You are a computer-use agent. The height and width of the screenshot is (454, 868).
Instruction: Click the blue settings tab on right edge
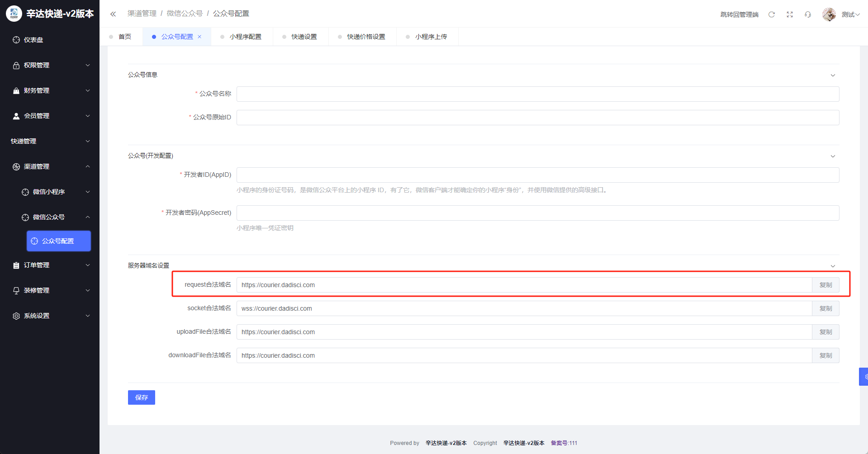[x=864, y=377]
